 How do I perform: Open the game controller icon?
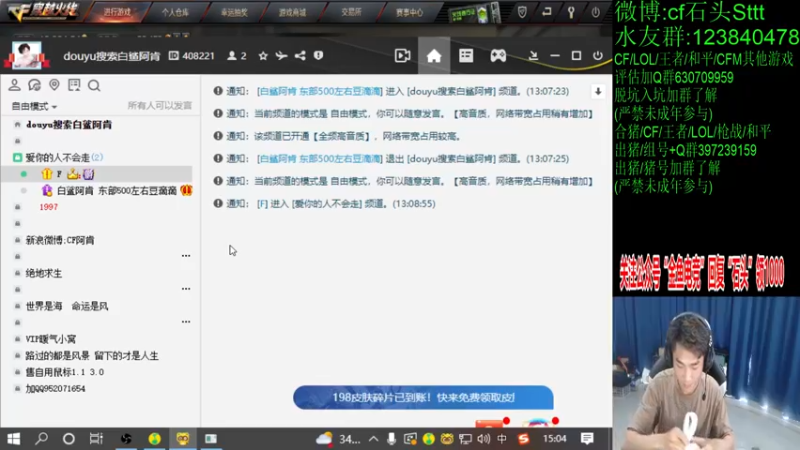(x=498, y=56)
